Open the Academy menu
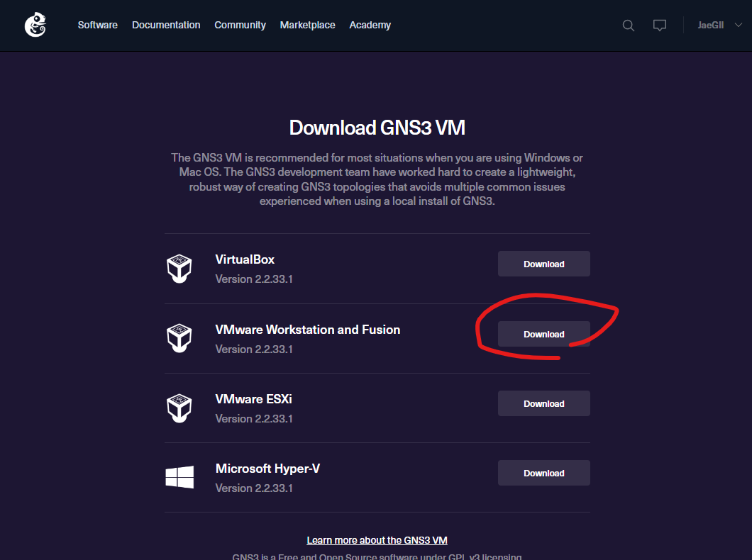 point(370,25)
